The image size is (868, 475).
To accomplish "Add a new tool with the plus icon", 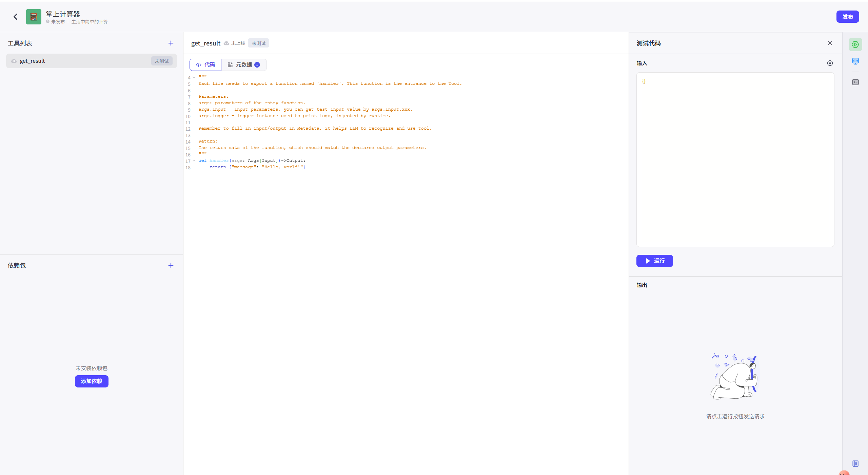I will click(x=171, y=43).
